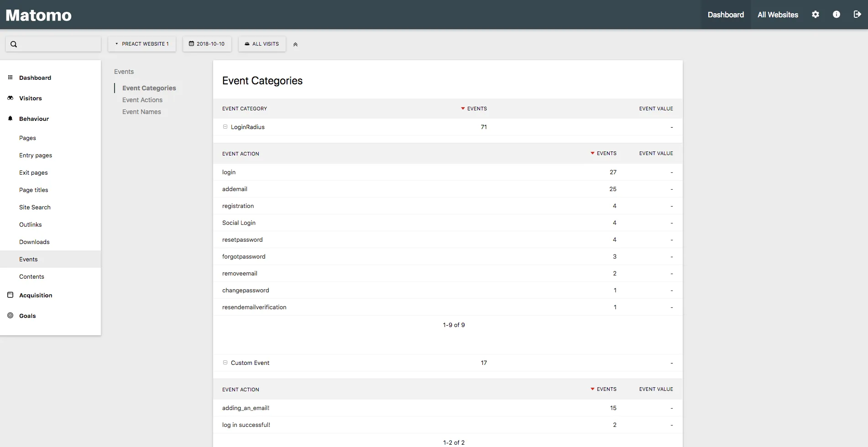Click the Behaviour bell icon
Viewport: 868px width, 447px height.
click(10, 118)
